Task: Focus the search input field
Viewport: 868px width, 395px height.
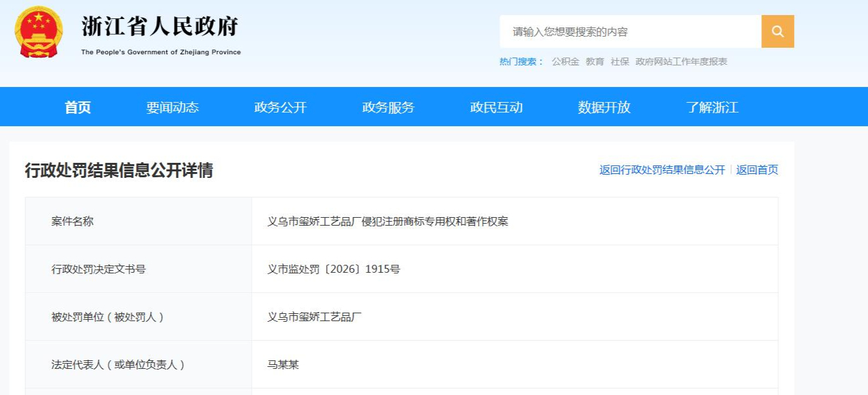Action: click(631, 31)
